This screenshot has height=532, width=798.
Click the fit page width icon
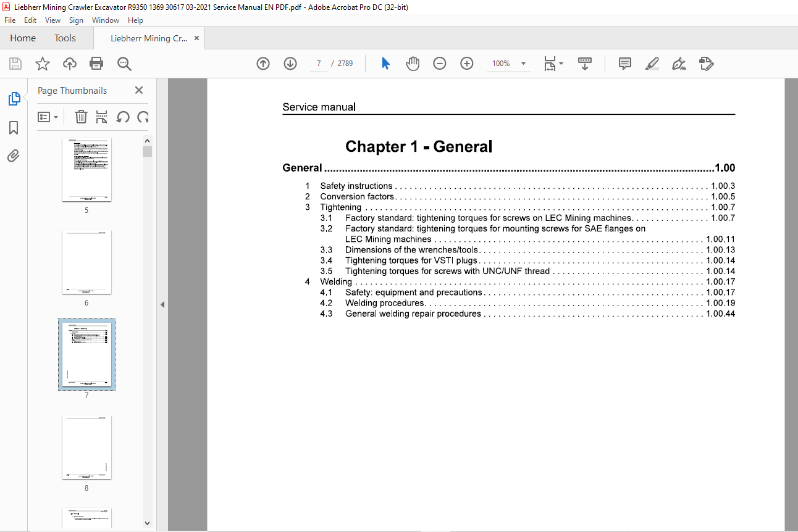(550, 64)
